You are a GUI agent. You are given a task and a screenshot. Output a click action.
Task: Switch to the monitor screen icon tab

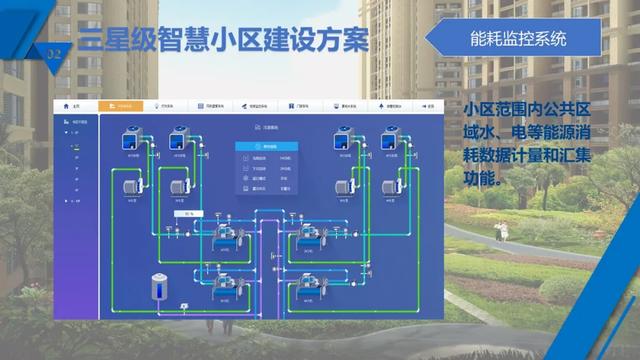345,106
